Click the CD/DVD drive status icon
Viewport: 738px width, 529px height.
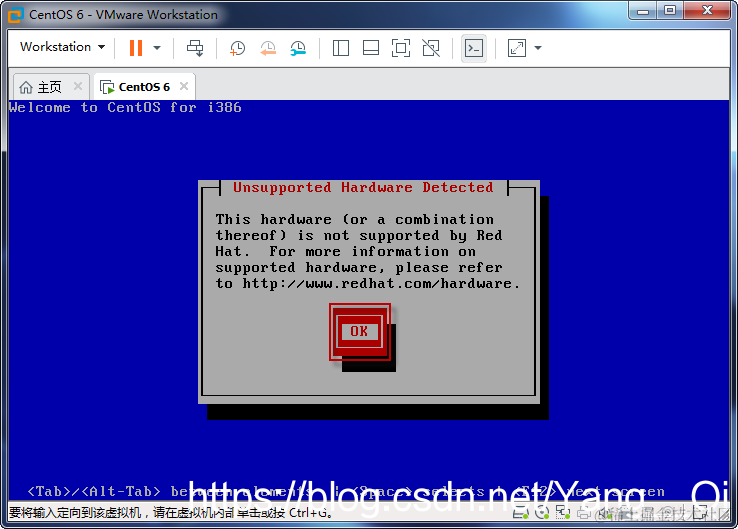542,513
